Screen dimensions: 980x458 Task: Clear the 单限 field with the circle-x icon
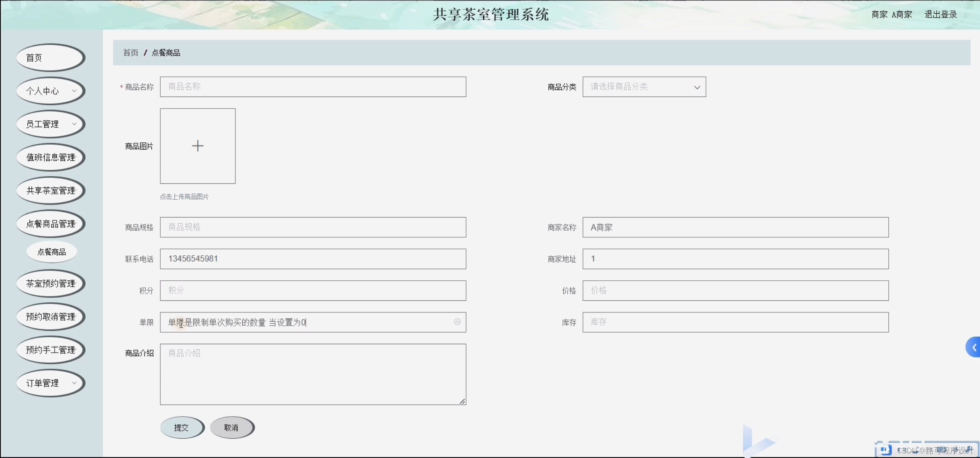click(x=457, y=322)
